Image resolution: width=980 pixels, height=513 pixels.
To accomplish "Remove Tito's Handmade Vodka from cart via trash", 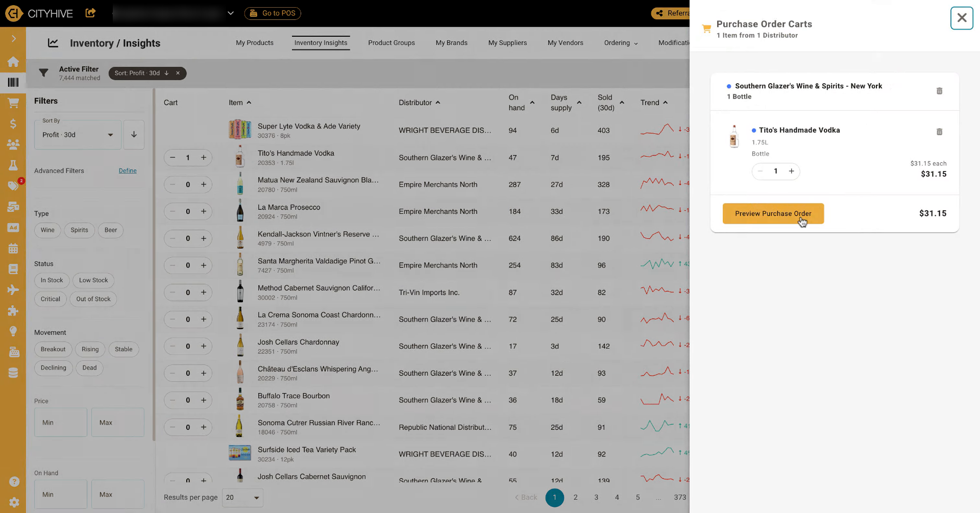I will coord(939,132).
